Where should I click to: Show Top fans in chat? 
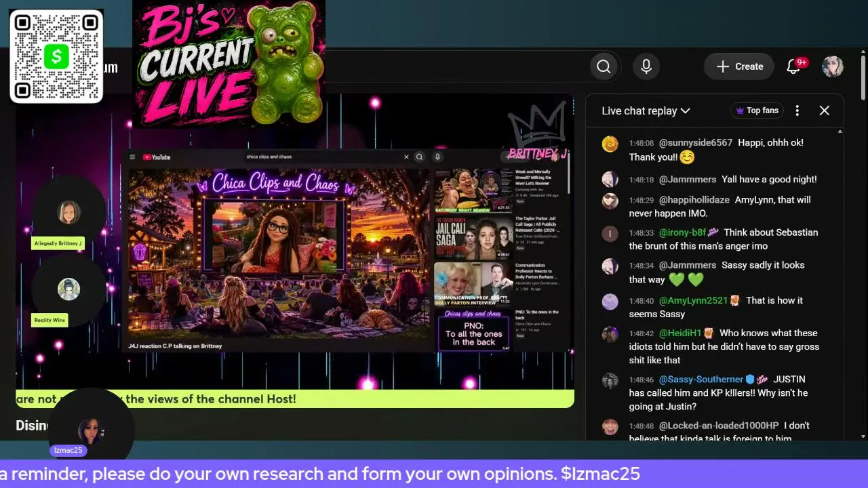pos(757,110)
